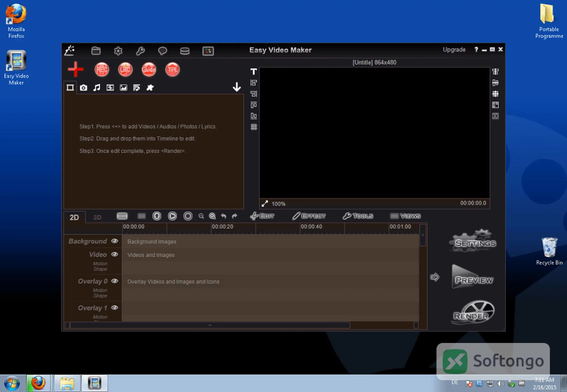Select the camera Photos media tab
This screenshot has height=392, width=567.
(84, 88)
